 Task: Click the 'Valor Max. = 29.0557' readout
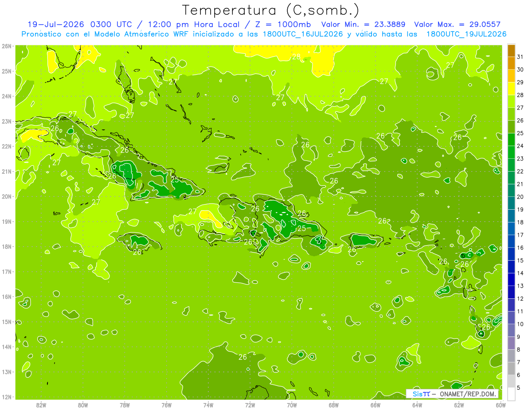pyautogui.click(x=458, y=24)
